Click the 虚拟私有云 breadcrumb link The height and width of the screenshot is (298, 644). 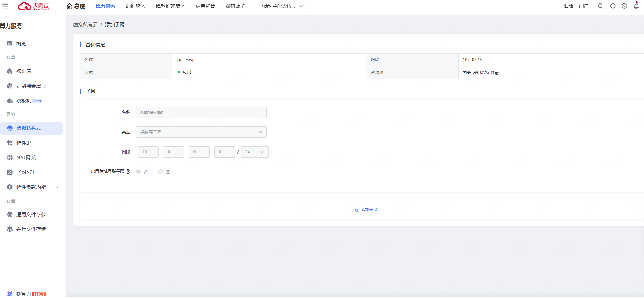(x=85, y=24)
